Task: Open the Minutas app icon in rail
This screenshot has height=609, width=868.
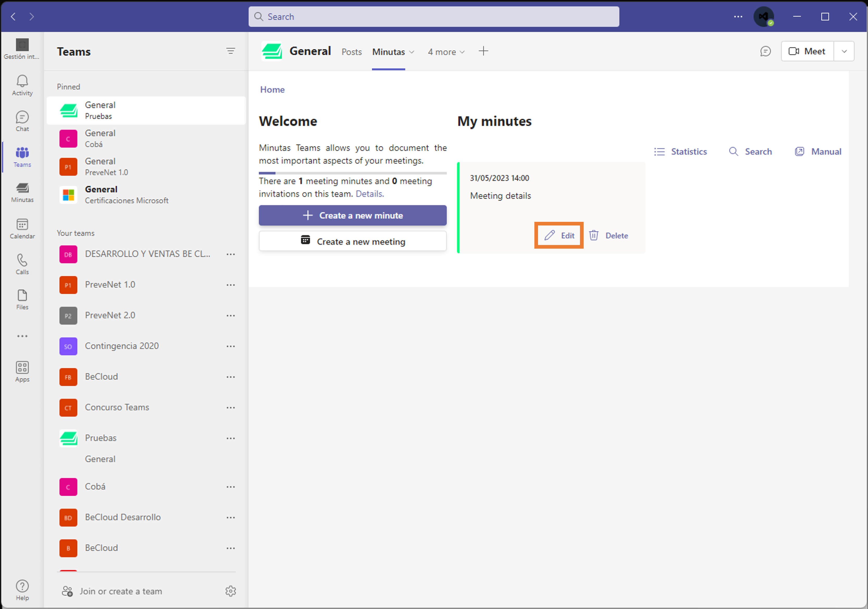Action: click(22, 192)
